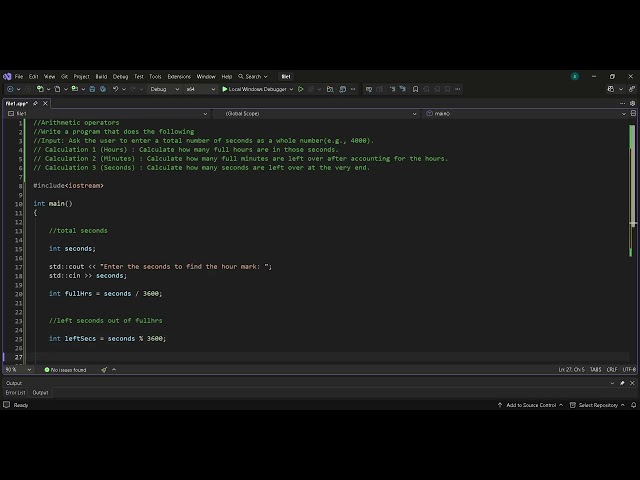The image size is (640, 480).
Task: Expand the Copilot dropdown arrow
Action: coord(621,89)
